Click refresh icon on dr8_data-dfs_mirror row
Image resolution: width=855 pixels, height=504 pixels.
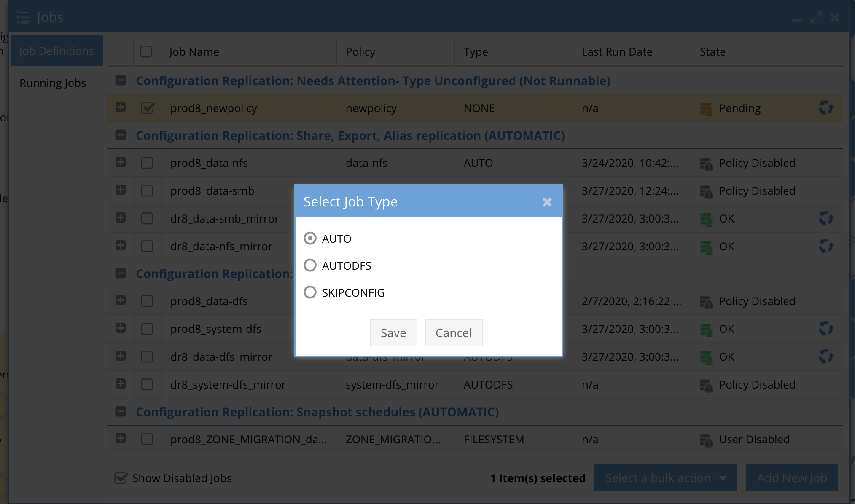pos(826,357)
